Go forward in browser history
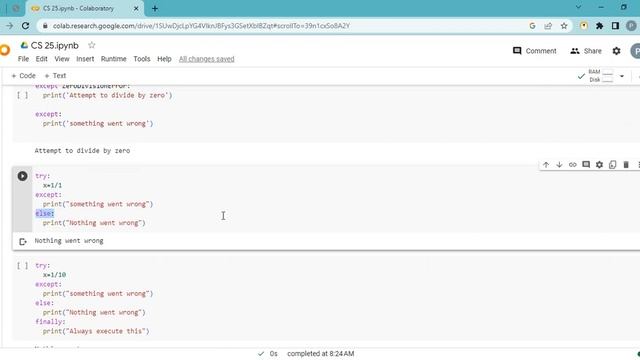The width and height of the screenshot is (640, 360). click(9, 26)
